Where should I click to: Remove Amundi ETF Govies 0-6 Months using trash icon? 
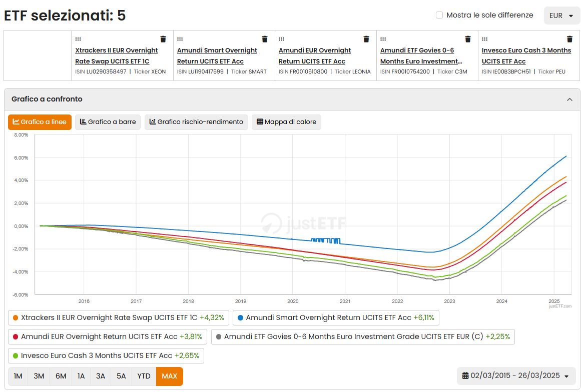click(468, 39)
